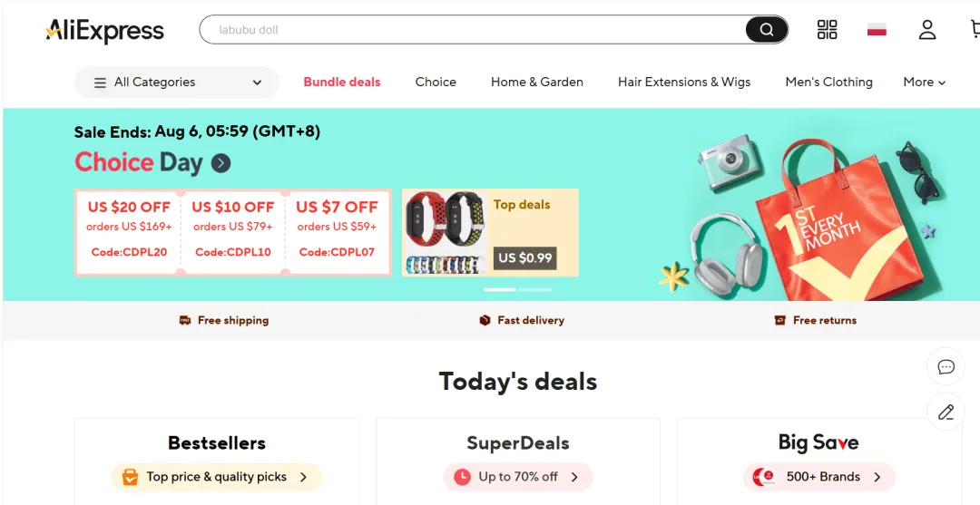
Task: Click the Poland flag country selector
Action: (x=877, y=30)
